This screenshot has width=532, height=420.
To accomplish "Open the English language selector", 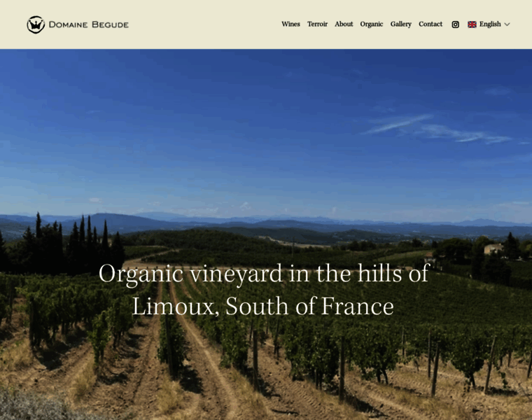I will pos(489,24).
